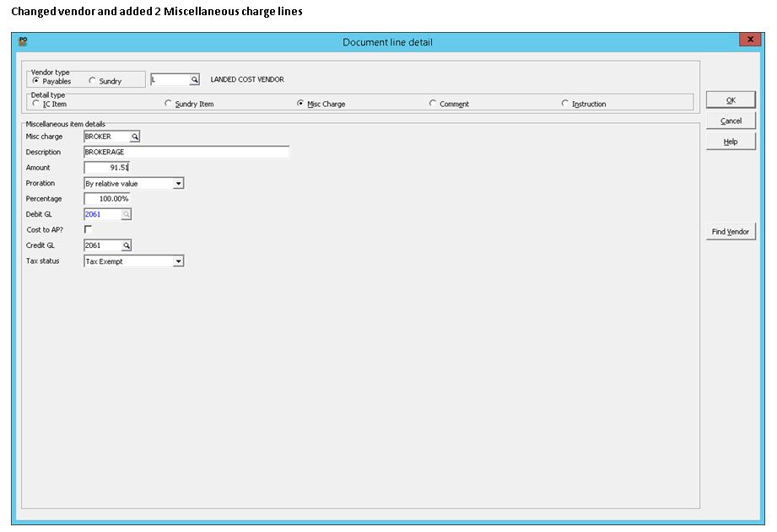Screen dimensions: 777x532
Task: Open the Misc charge lookup magnifier
Action: pos(134,137)
